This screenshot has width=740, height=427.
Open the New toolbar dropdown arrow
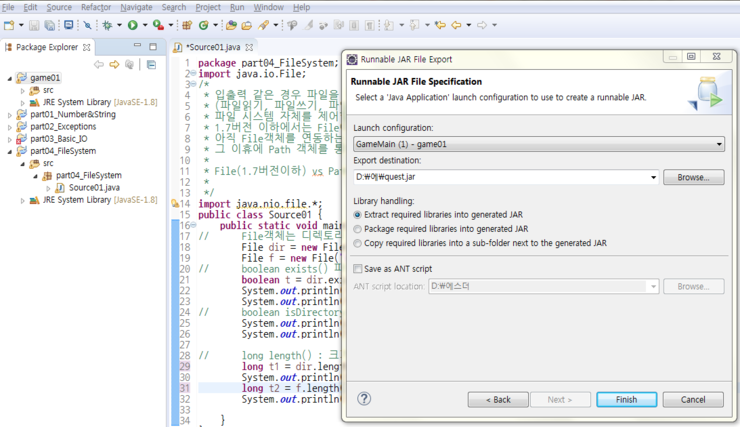(21, 25)
